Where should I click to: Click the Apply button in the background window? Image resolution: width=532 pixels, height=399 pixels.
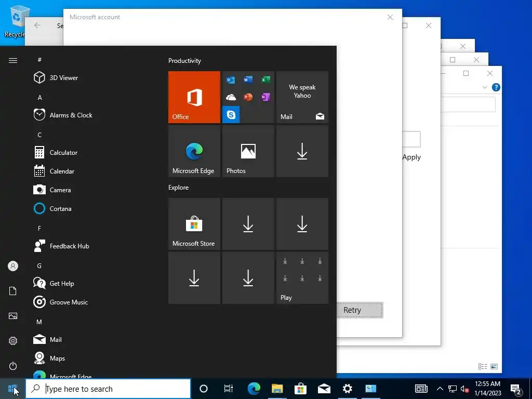tap(411, 157)
